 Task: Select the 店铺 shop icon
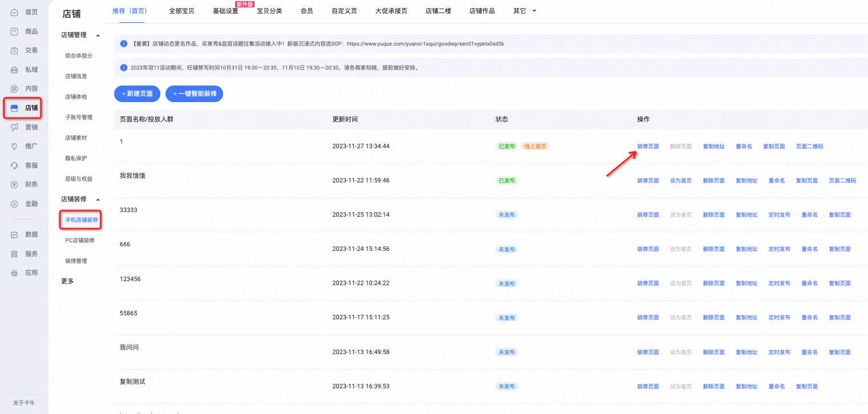14,108
